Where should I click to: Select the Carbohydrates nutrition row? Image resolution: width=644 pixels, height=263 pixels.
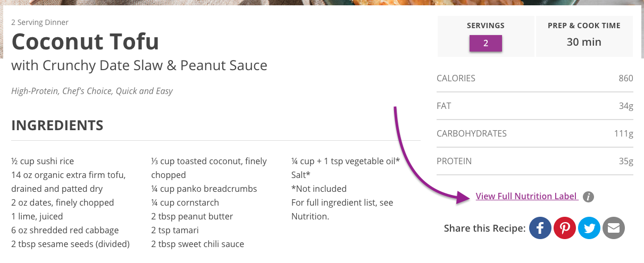[x=534, y=134]
